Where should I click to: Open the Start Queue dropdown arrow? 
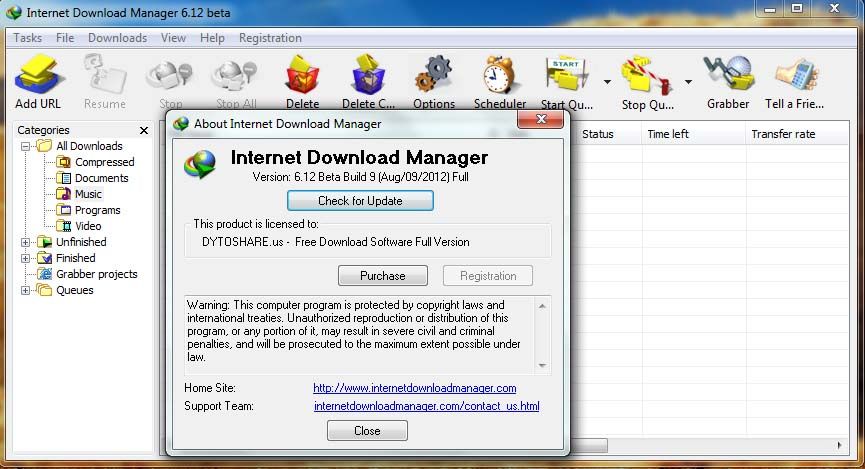(x=607, y=82)
